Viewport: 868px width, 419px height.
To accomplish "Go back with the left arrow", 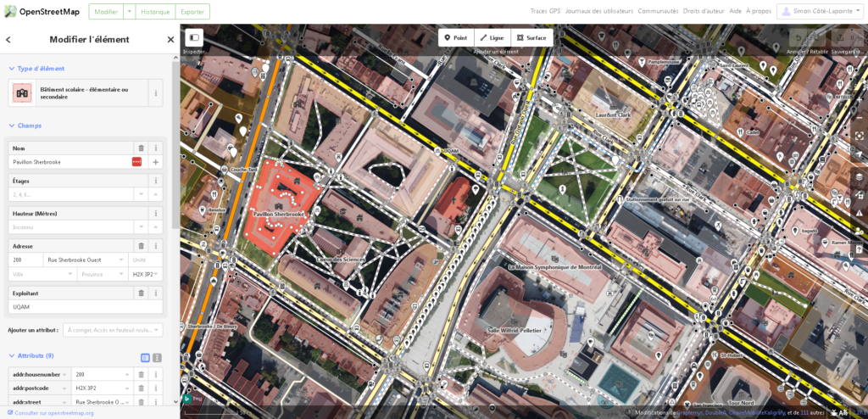I will pyautogui.click(x=8, y=39).
